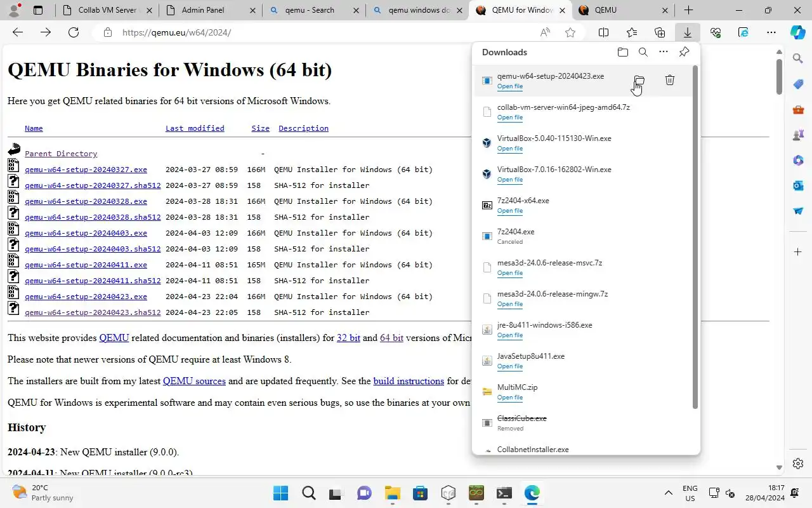Show hidden system tray icons

point(668,493)
